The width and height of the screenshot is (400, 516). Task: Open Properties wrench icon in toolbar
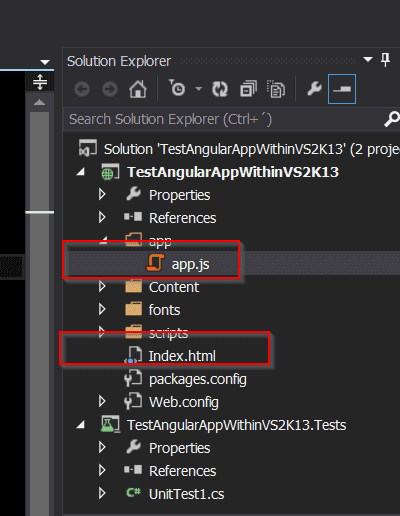point(314,89)
